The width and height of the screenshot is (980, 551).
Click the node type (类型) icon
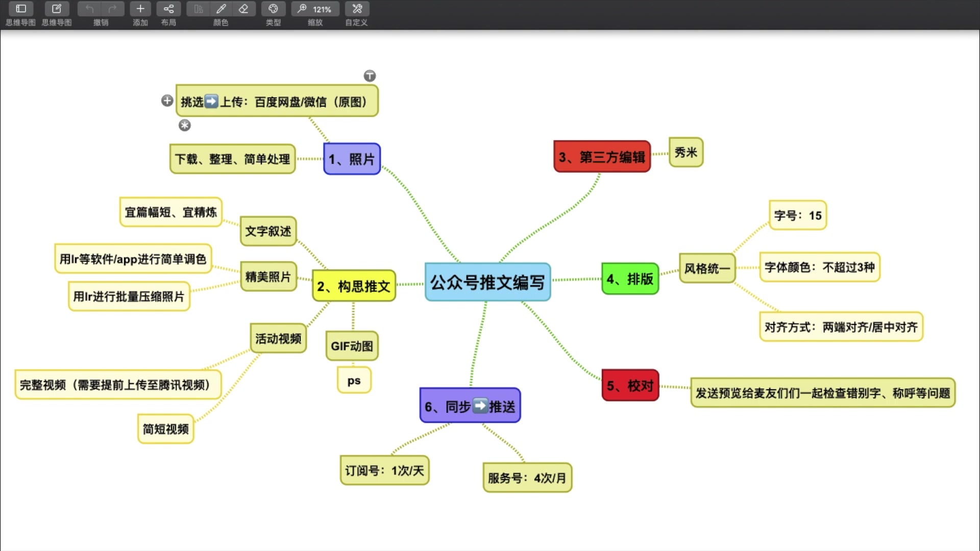(273, 9)
